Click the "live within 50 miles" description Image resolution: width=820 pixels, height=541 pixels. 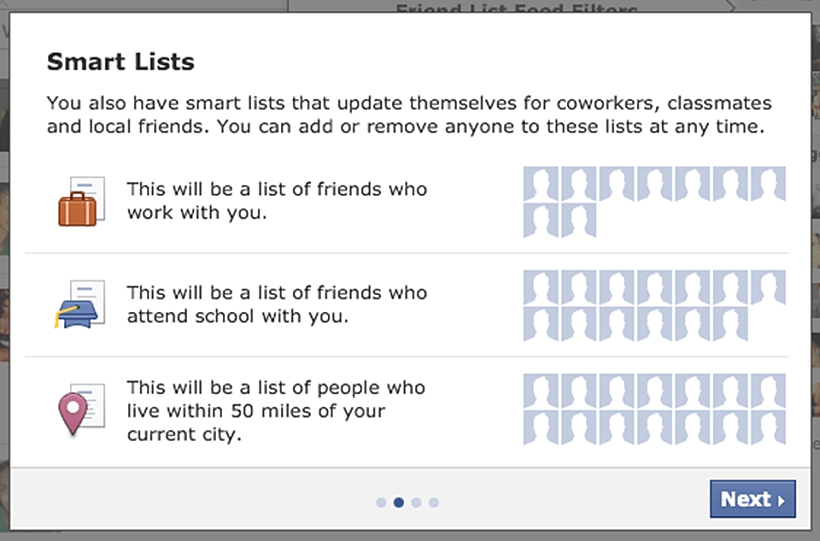pos(276,411)
